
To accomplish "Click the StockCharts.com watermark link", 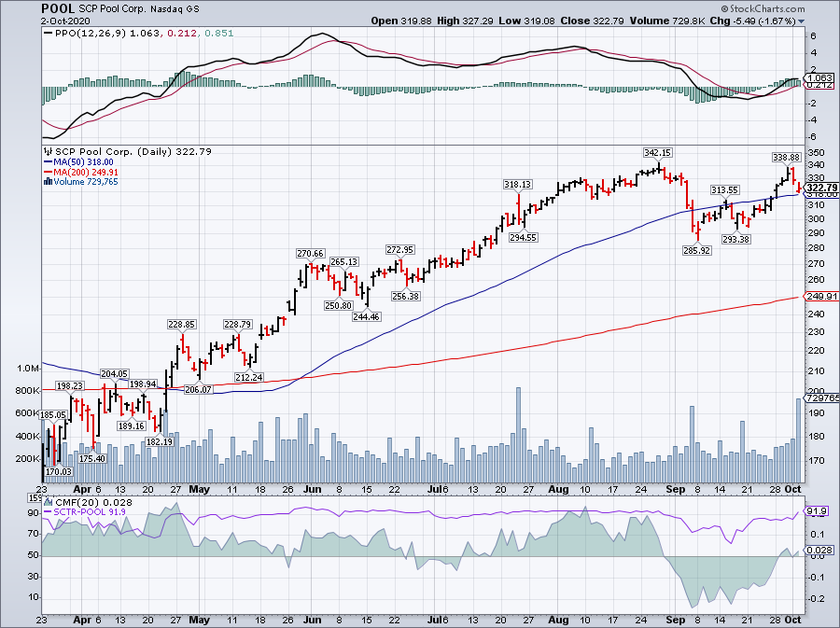I will point(763,8).
